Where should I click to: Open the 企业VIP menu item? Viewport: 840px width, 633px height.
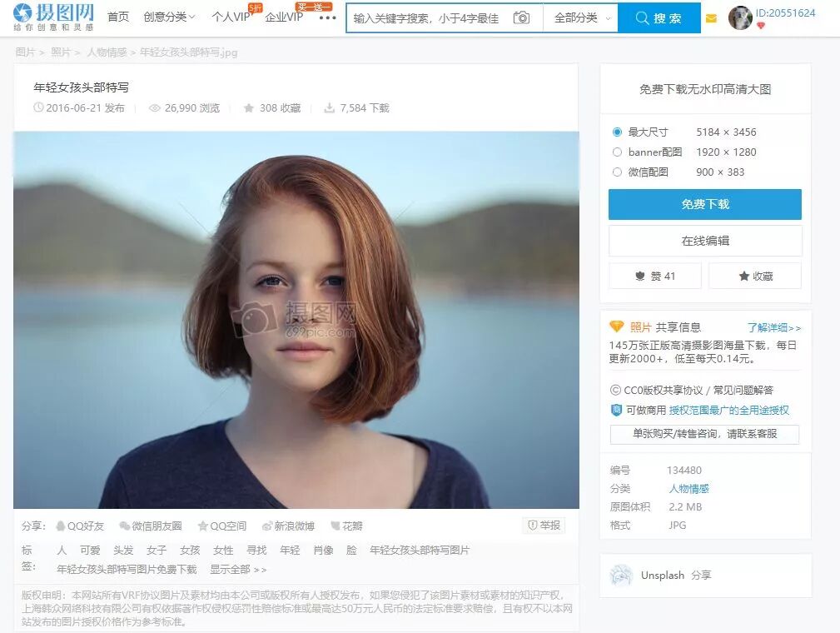point(284,17)
